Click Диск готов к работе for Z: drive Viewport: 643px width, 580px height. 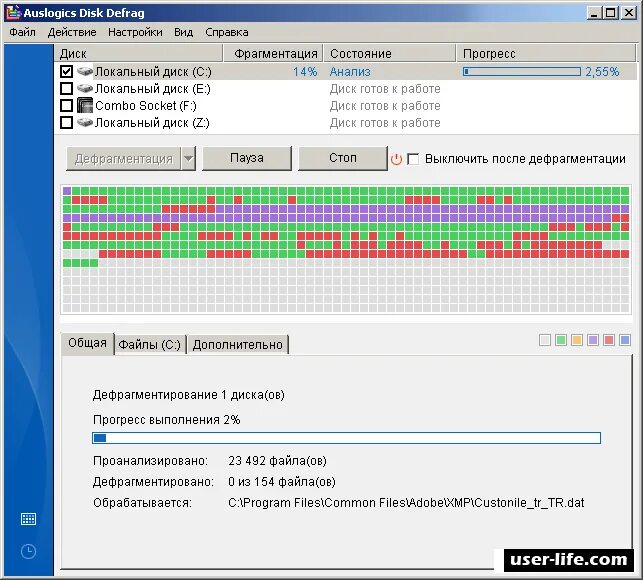click(385, 123)
